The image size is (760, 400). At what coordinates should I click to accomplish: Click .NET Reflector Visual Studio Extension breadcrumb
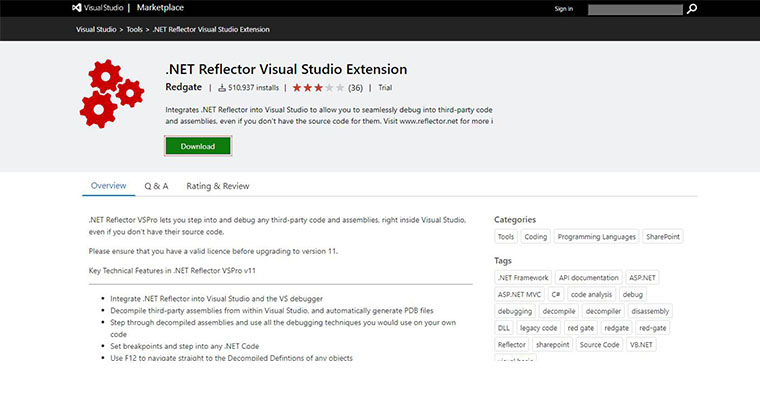coord(211,30)
